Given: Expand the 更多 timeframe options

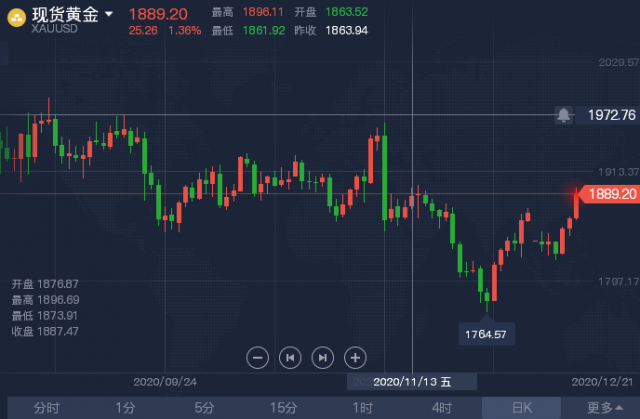Looking at the screenshot, I should pyautogui.click(x=605, y=408).
